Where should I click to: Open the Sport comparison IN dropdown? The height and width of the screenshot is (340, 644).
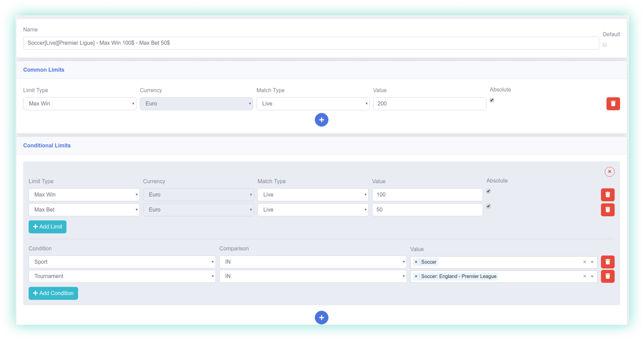[313, 262]
